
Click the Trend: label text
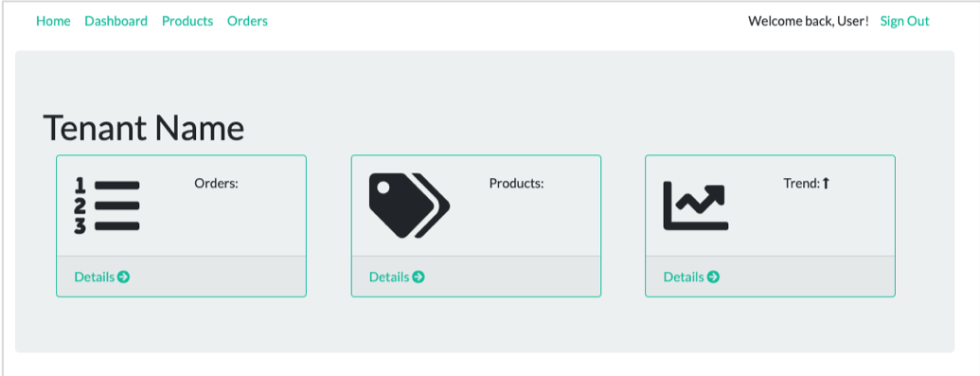click(x=801, y=184)
